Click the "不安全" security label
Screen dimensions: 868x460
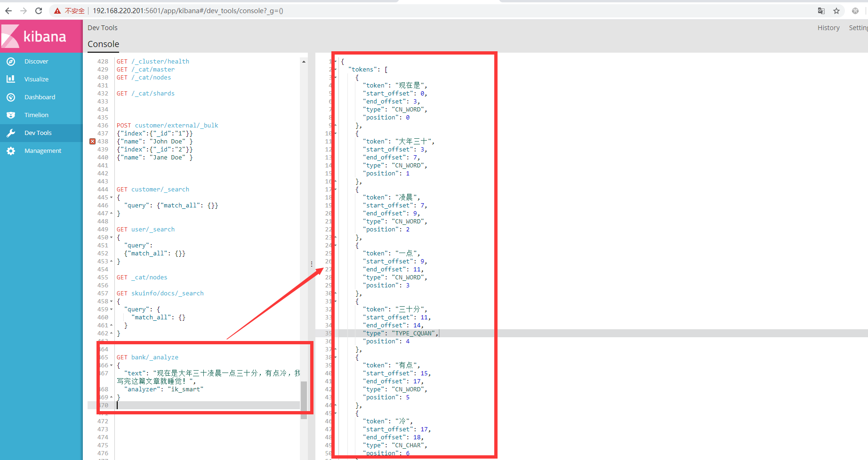tap(74, 11)
